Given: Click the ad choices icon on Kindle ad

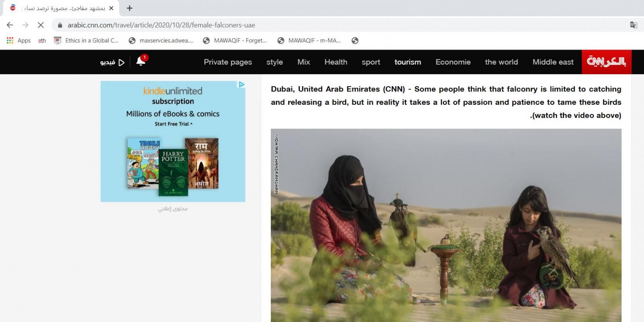Looking at the screenshot, I should [242, 85].
